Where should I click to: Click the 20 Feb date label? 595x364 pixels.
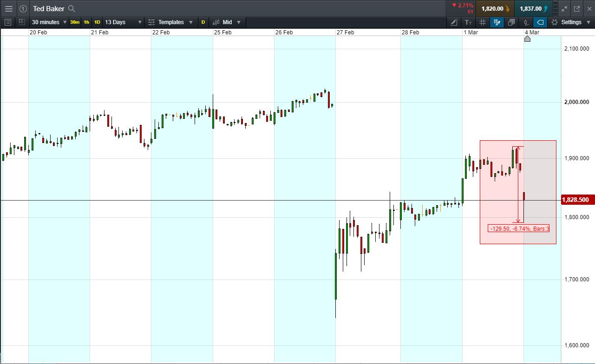(x=38, y=32)
